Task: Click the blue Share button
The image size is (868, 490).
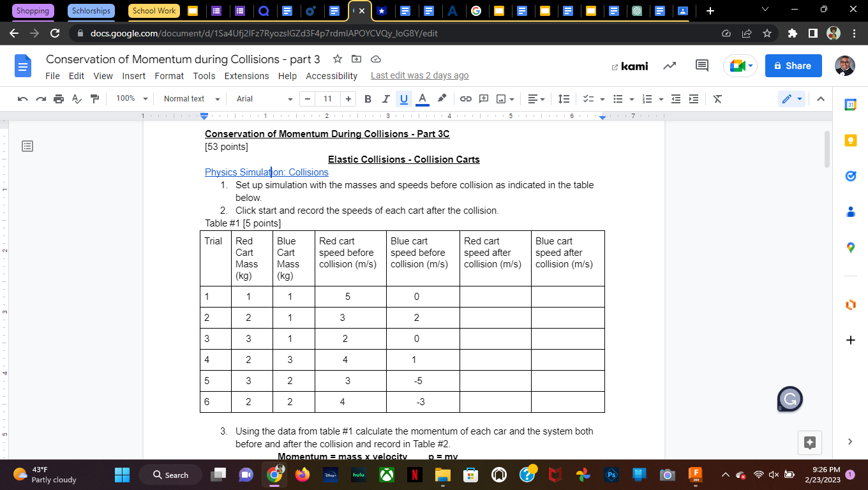Action: pyautogui.click(x=793, y=66)
